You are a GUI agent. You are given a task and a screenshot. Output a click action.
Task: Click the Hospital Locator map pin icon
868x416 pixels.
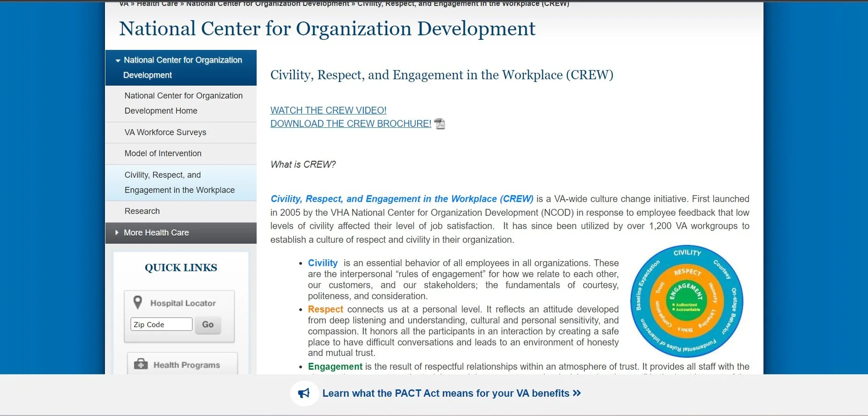click(137, 302)
